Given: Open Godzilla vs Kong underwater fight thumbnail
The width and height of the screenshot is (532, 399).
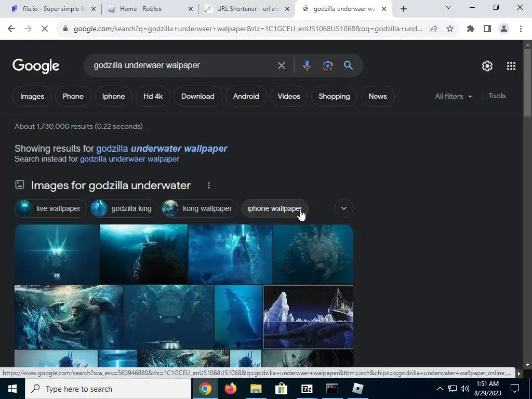Looking at the screenshot, I should tap(69, 317).
